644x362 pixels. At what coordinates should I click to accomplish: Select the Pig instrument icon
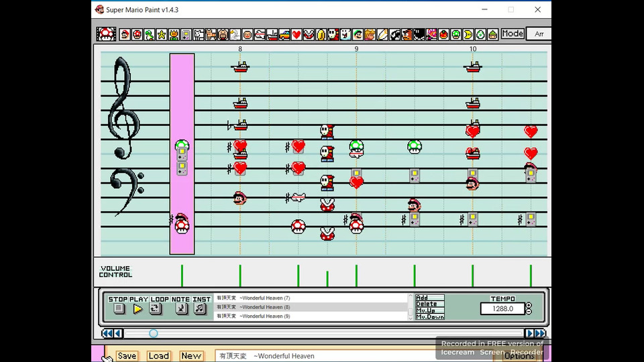(223, 34)
